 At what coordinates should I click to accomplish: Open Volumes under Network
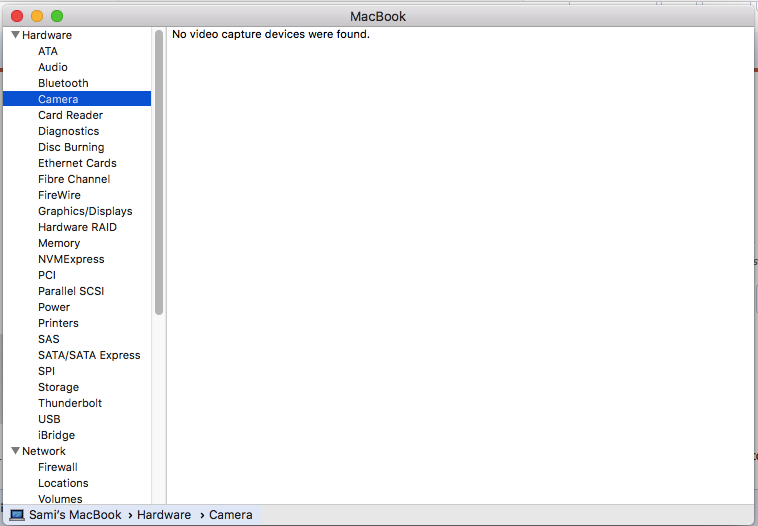[60, 498]
